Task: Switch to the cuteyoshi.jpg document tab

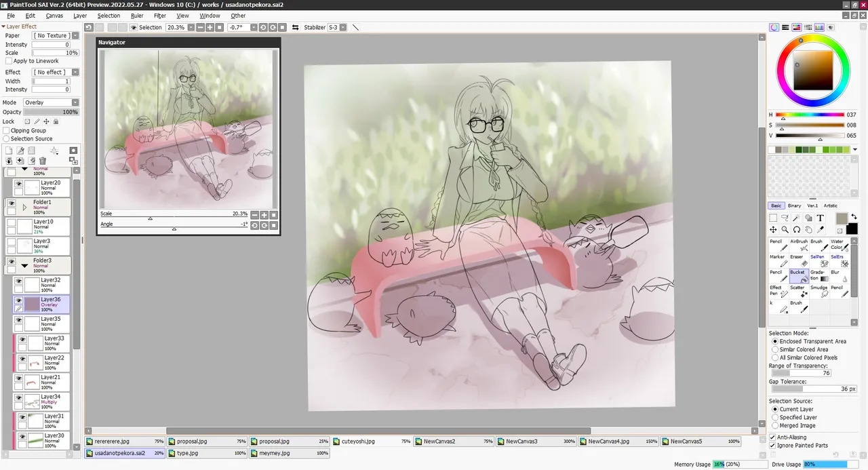Action: tap(372, 442)
